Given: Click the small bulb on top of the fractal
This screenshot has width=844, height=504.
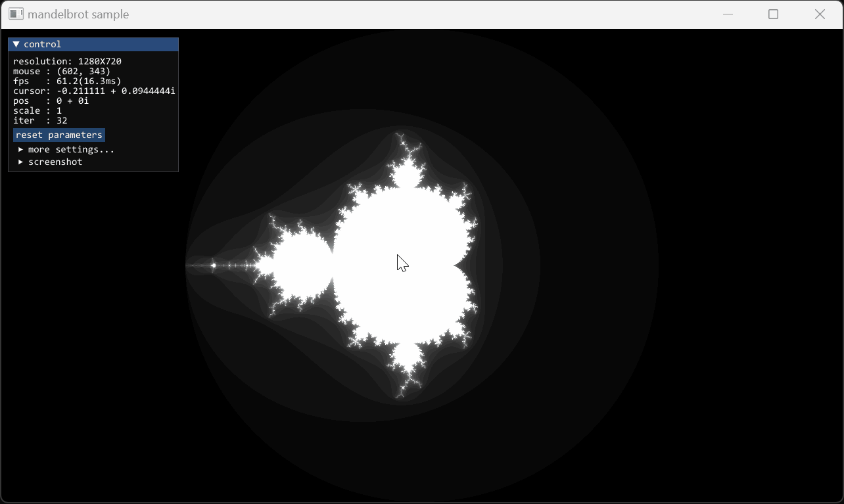Looking at the screenshot, I should point(406,174).
